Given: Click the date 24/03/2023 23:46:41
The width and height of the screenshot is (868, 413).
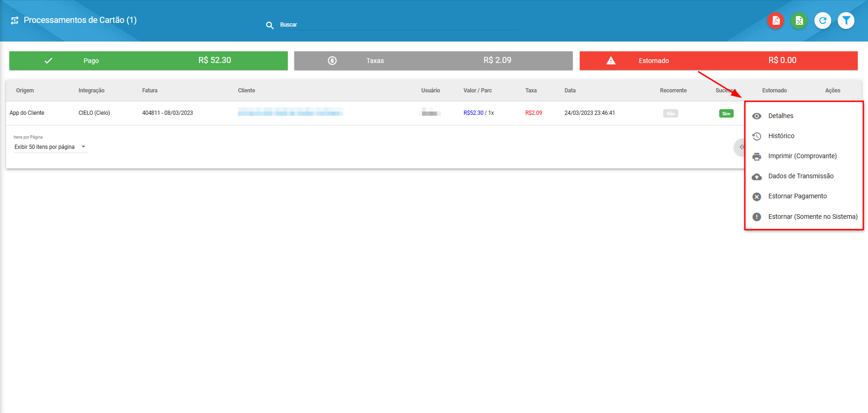Looking at the screenshot, I should (590, 113).
